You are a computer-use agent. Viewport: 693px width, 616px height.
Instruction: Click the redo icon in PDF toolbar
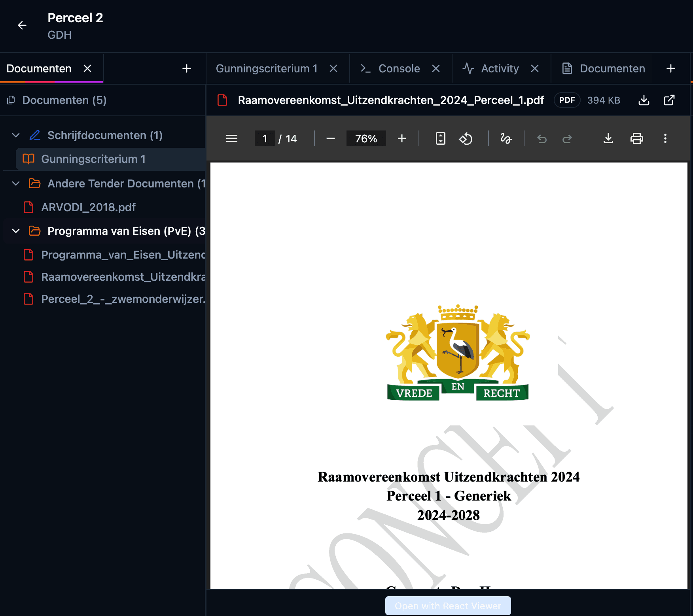[x=567, y=138]
